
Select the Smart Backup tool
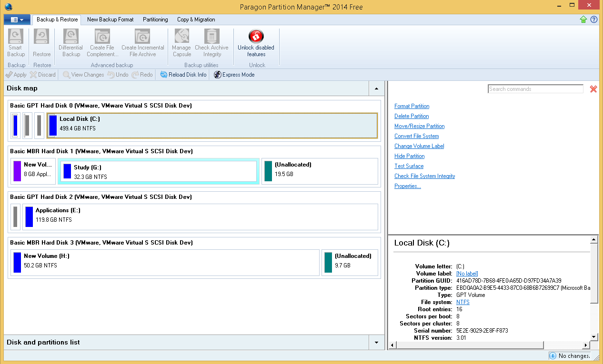15,43
